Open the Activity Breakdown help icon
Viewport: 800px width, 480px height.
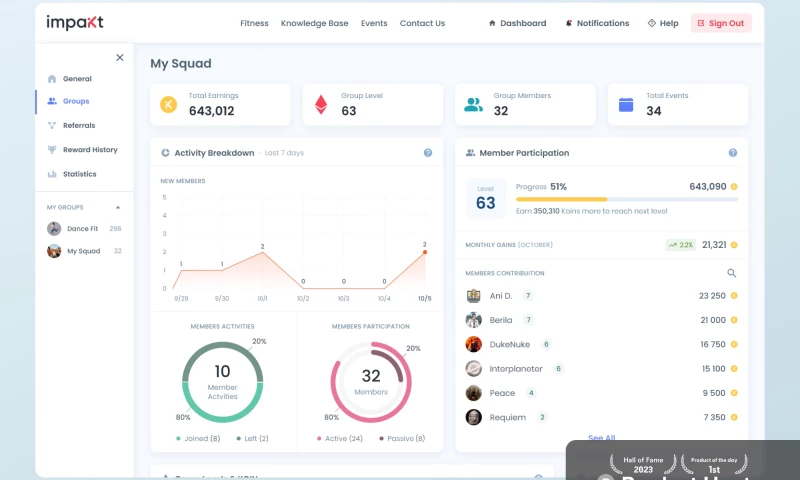(428, 153)
